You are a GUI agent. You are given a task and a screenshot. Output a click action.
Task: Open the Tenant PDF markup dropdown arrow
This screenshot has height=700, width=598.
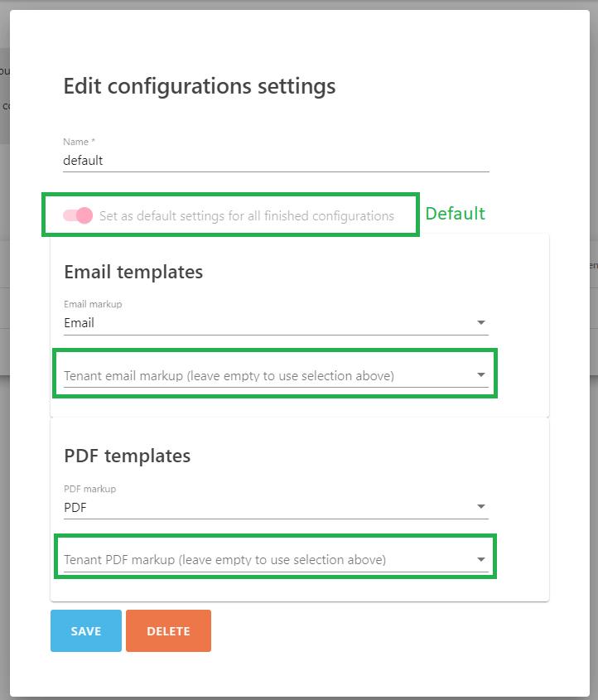pos(481,559)
